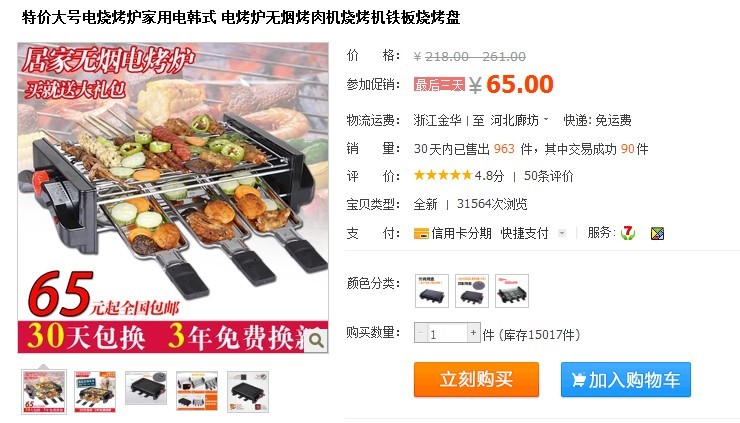Click the credit card installment icon
This screenshot has width=740, height=423.
click(x=421, y=233)
